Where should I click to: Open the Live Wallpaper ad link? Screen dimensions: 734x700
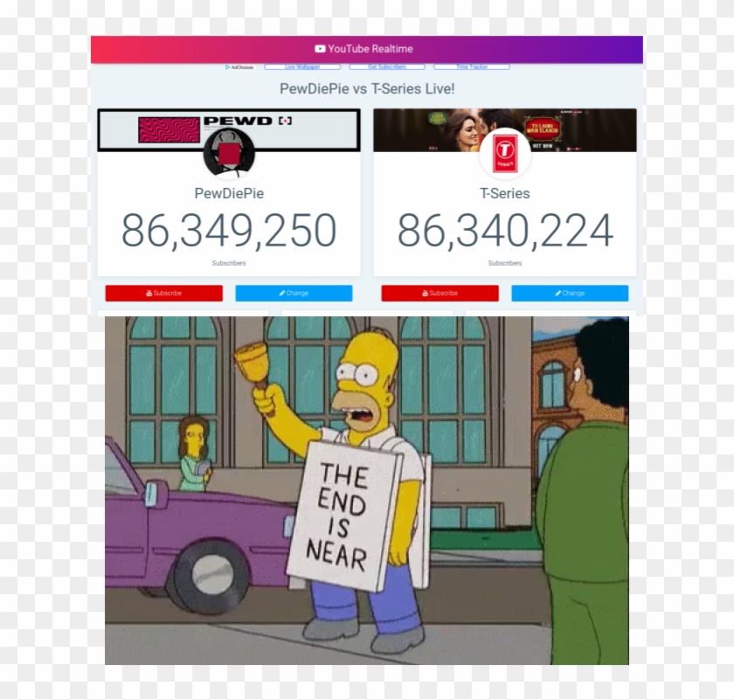point(302,67)
